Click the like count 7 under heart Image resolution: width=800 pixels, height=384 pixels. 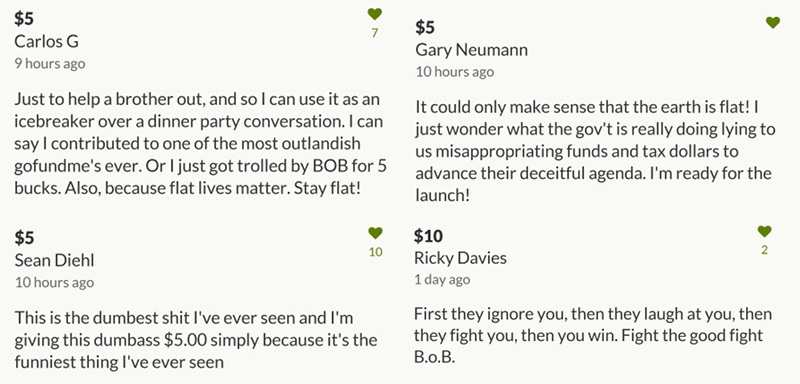[x=374, y=33]
